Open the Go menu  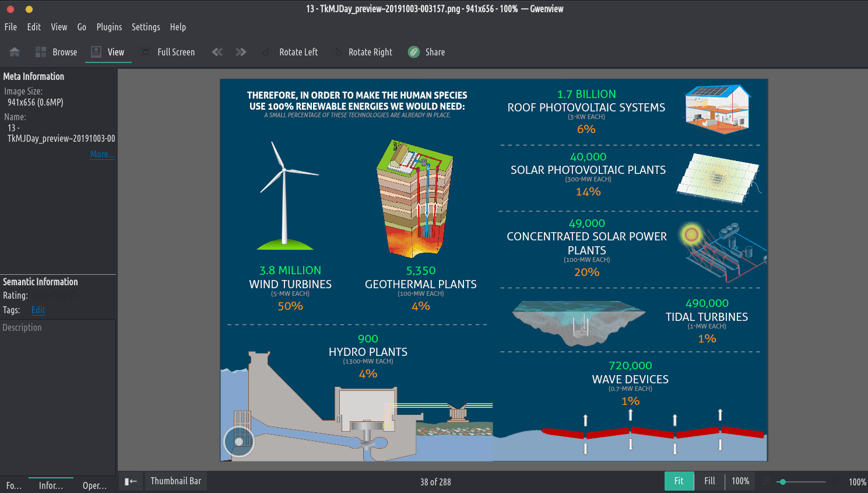tap(82, 27)
